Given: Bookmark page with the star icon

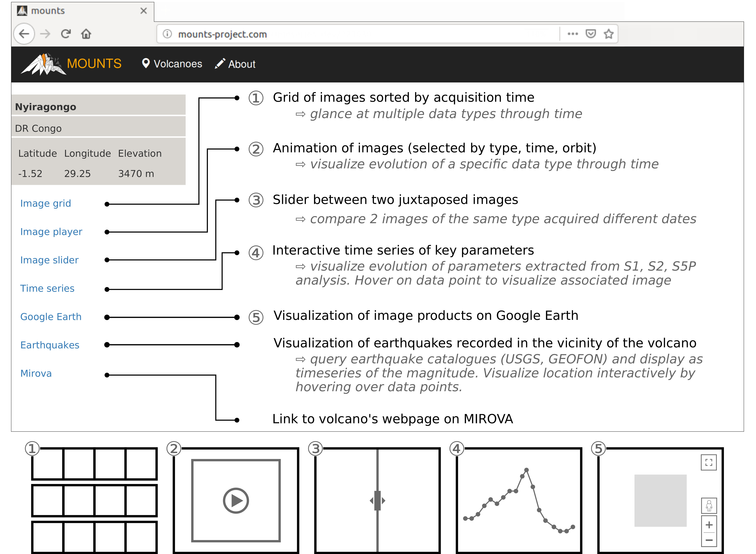Looking at the screenshot, I should click(608, 34).
